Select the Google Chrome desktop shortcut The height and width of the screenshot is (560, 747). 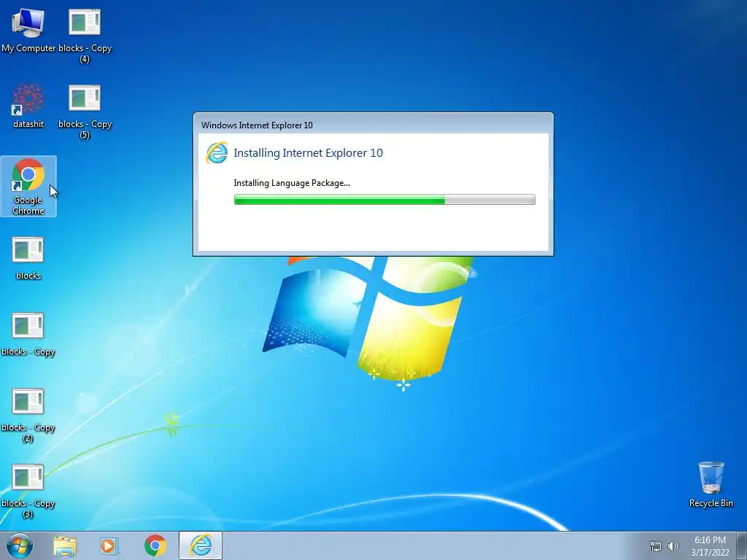click(x=28, y=186)
